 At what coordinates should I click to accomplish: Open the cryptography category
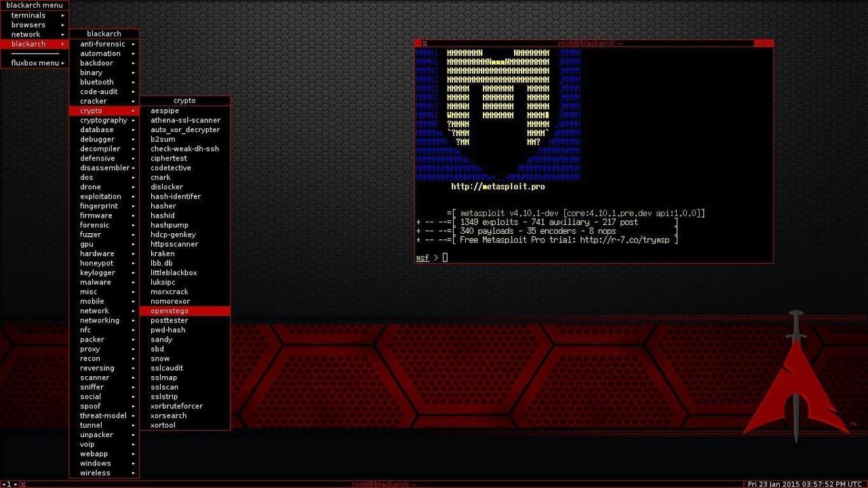103,120
